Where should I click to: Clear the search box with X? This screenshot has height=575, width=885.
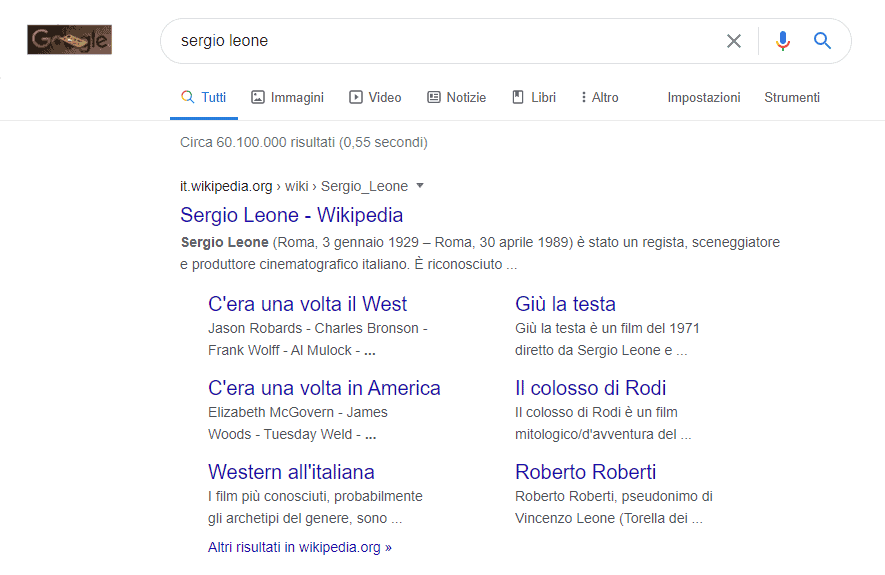734,41
